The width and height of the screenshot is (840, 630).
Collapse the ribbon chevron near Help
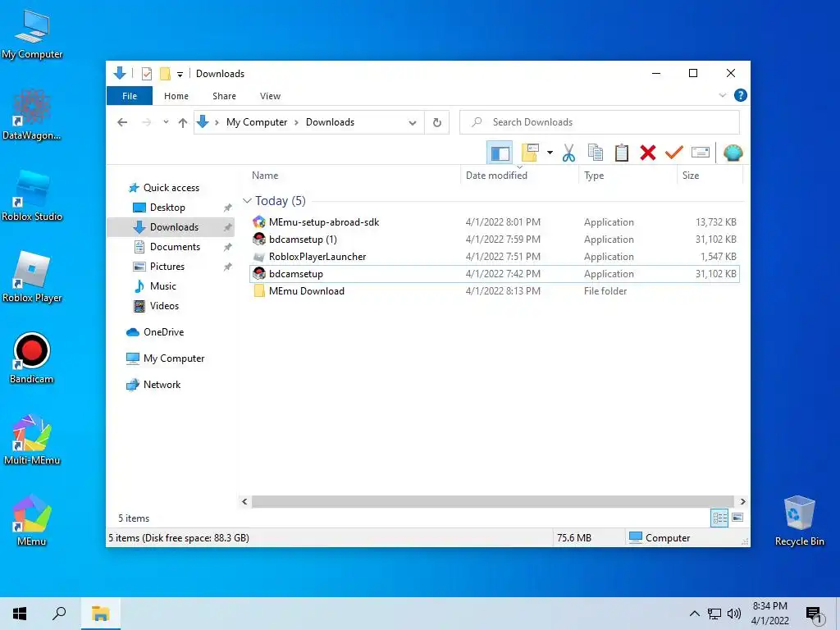click(722, 95)
